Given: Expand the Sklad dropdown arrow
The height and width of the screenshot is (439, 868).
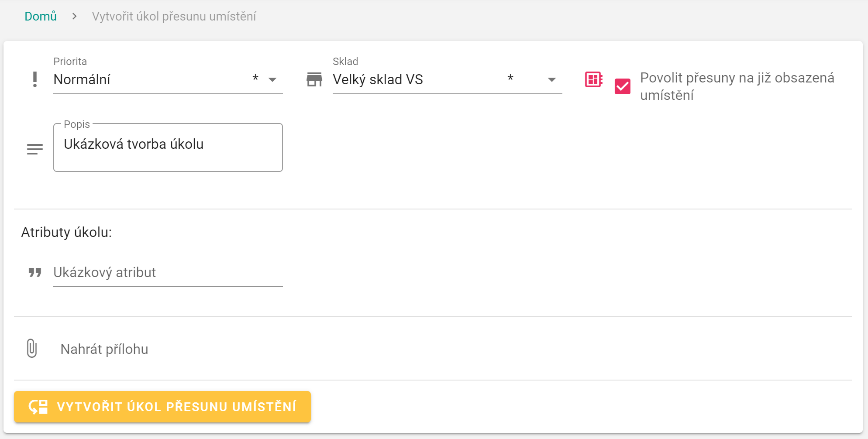Looking at the screenshot, I should [552, 80].
